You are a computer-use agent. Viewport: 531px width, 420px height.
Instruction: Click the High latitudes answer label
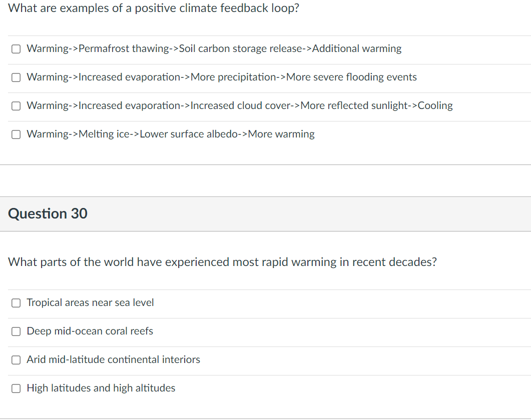pos(101,388)
